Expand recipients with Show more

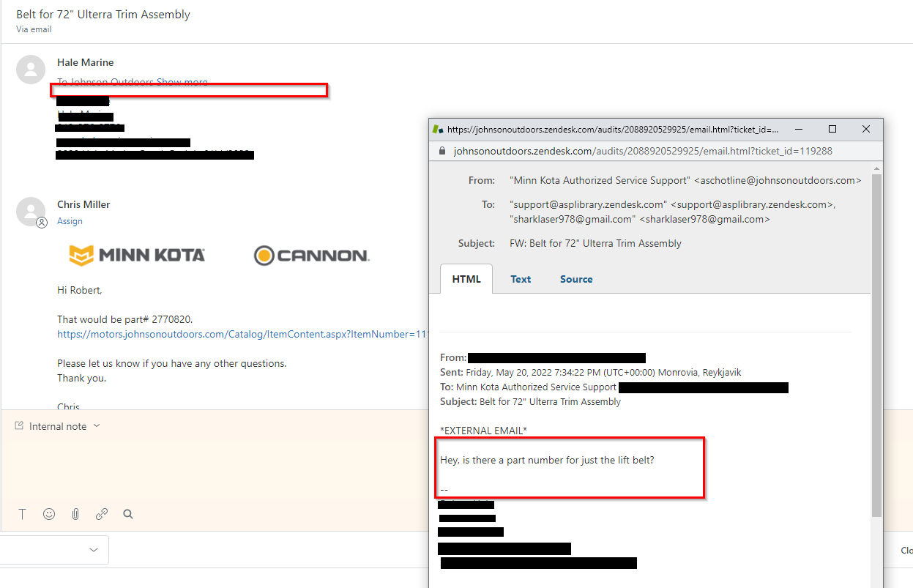coord(182,82)
